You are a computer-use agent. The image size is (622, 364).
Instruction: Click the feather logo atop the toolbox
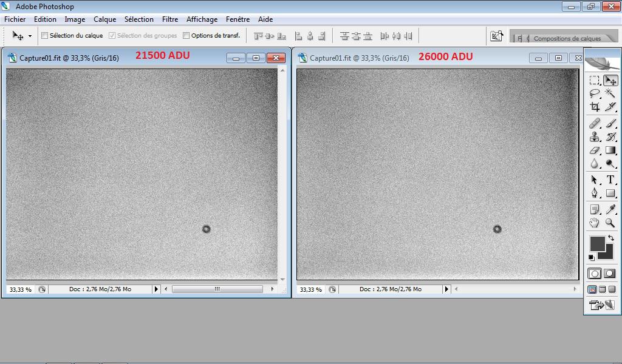point(602,63)
